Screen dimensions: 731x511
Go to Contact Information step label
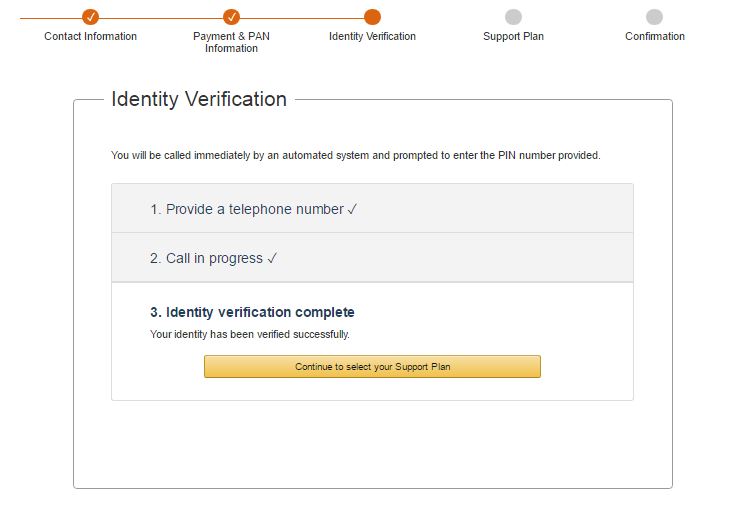tap(90, 36)
